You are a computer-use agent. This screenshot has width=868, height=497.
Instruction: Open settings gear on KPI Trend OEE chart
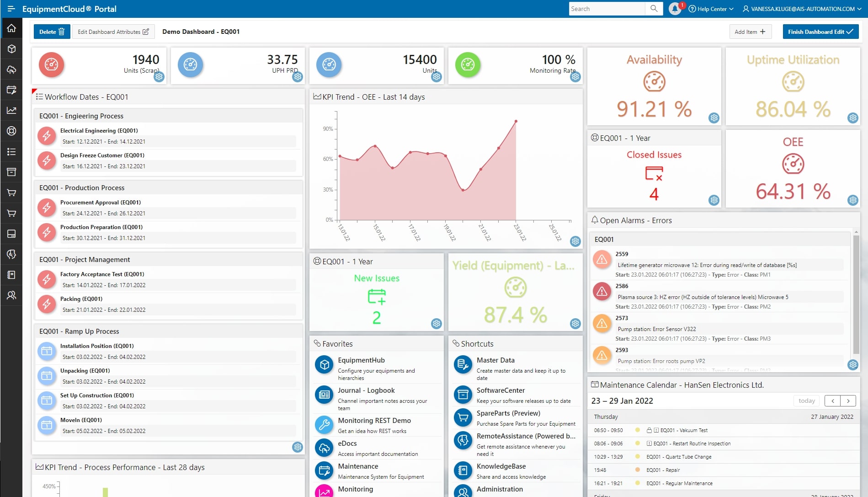click(575, 241)
